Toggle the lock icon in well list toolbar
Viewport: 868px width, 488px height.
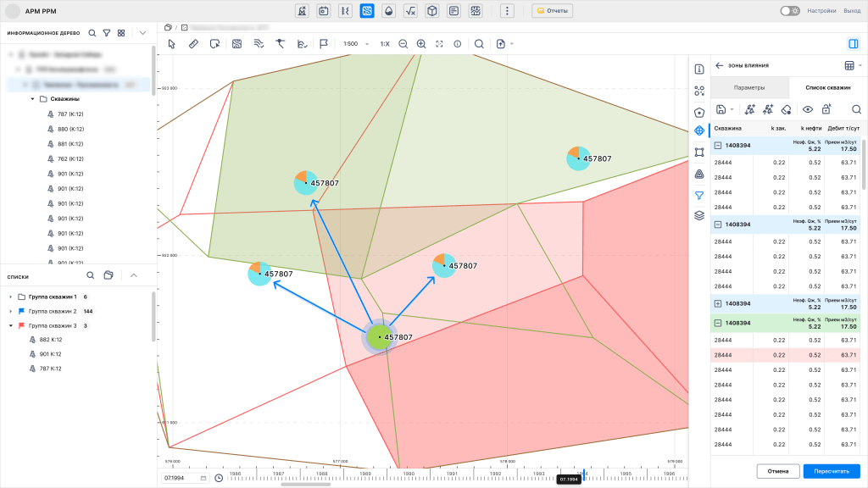click(x=826, y=108)
